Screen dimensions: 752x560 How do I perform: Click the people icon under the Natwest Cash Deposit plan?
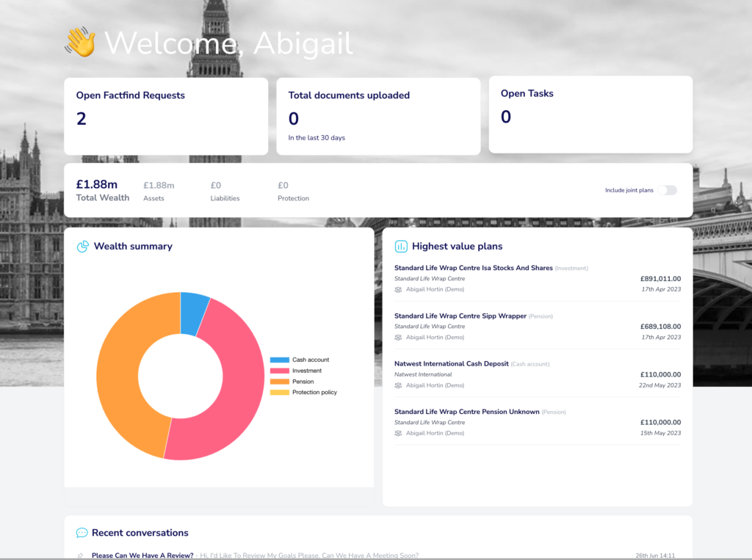point(398,385)
